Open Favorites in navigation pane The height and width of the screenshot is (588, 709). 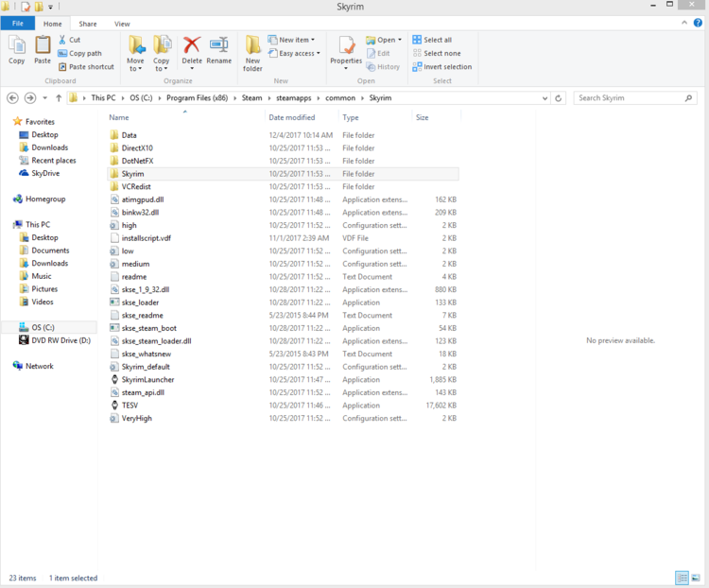click(x=34, y=122)
